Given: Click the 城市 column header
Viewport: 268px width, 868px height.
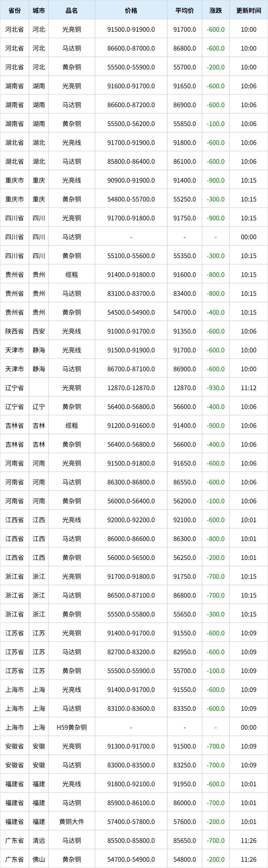Looking at the screenshot, I should [39, 10].
